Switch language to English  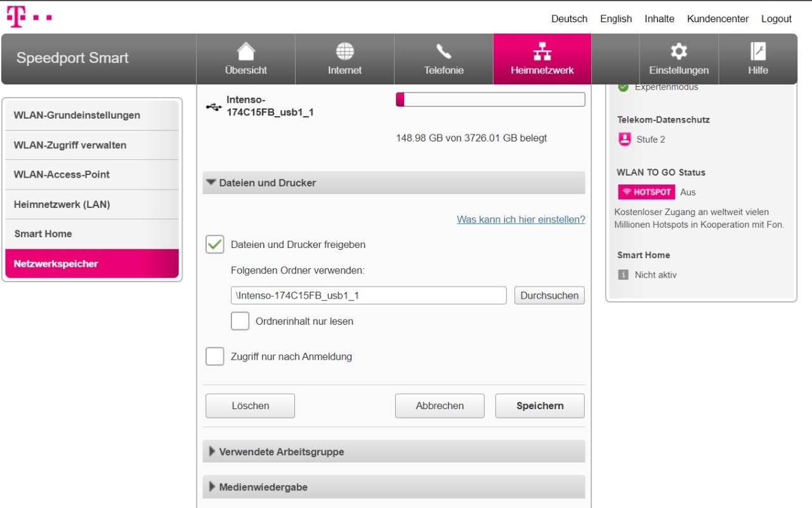tap(616, 19)
